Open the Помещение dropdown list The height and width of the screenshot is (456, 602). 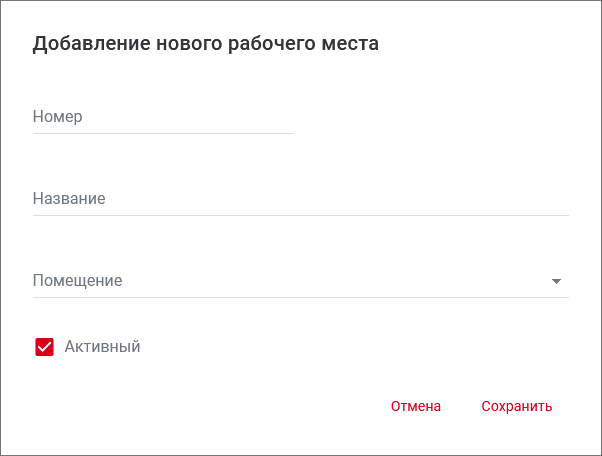pyautogui.click(x=300, y=281)
